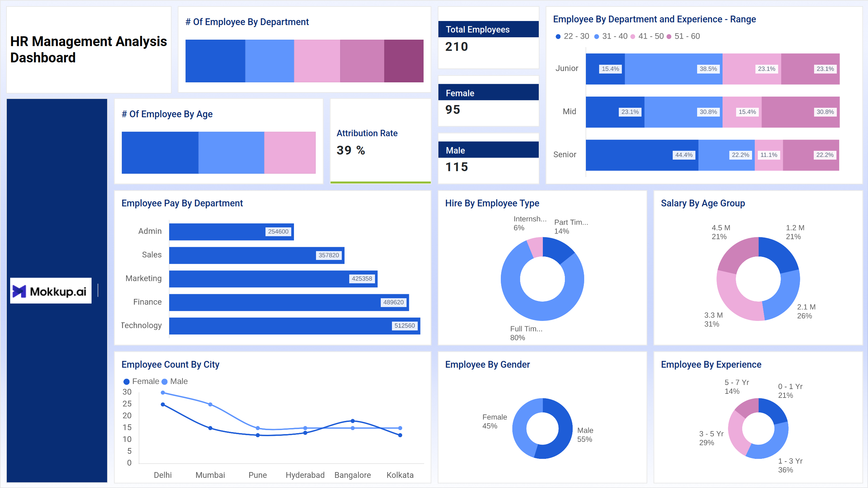Image resolution: width=868 pixels, height=488 pixels.
Task: Select the Mid 23.1% bar segment
Action: 615,112
